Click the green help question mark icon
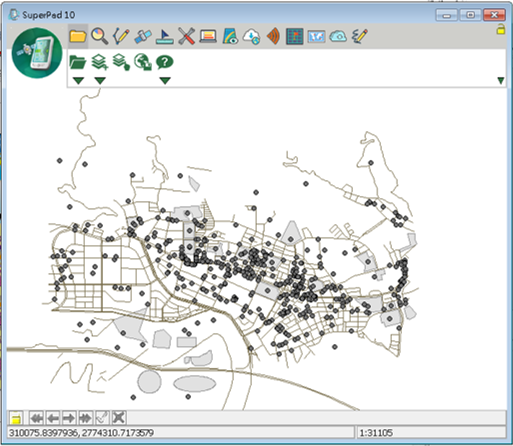 pos(165,62)
